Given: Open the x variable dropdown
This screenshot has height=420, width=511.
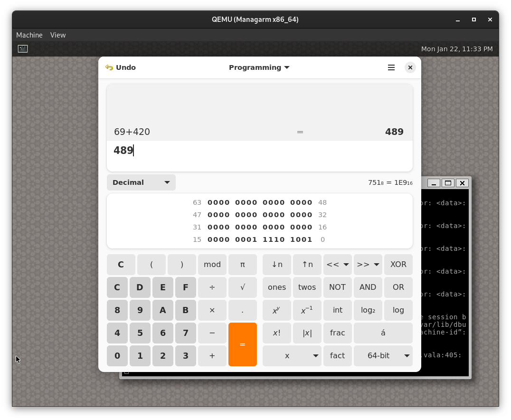Looking at the screenshot, I should click(x=292, y=355).
